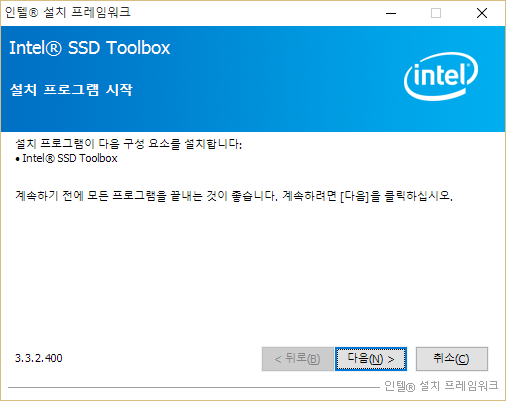Image resolution: width=506 pixels, height=401 pixels.
Task: Click the instruction line starting 계속하기 전에
Action: (x=234, y=196)
